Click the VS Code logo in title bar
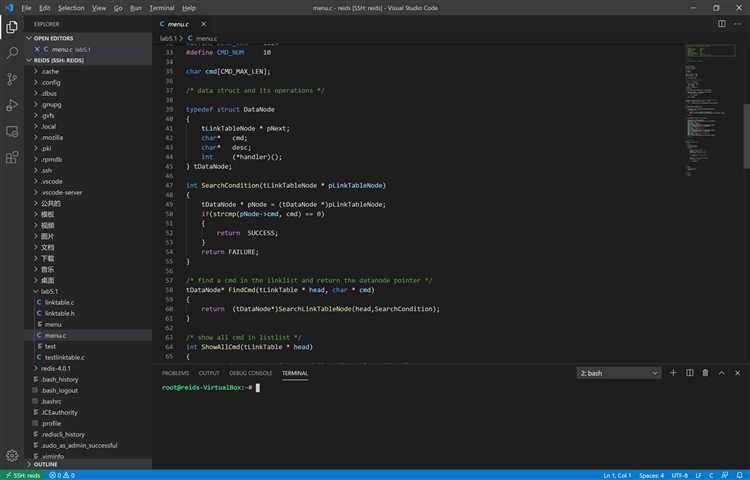This screenshot has width=750, height=480. (x=9, y=8)
